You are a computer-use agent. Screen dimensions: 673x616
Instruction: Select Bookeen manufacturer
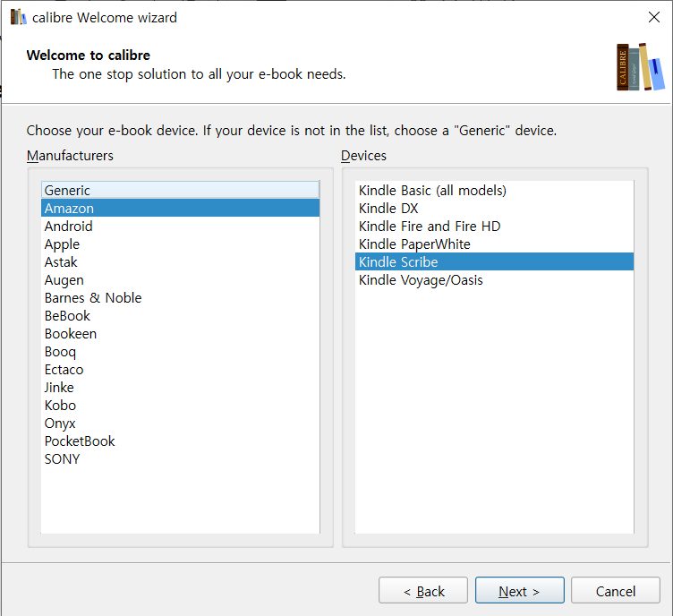(180, 334)
